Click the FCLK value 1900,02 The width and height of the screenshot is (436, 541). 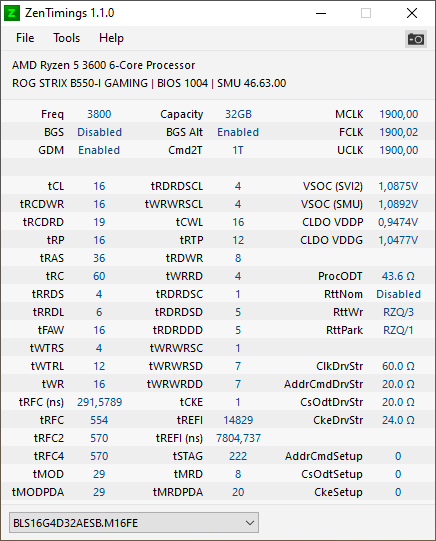pyautogui.click(x=398, y=132)
